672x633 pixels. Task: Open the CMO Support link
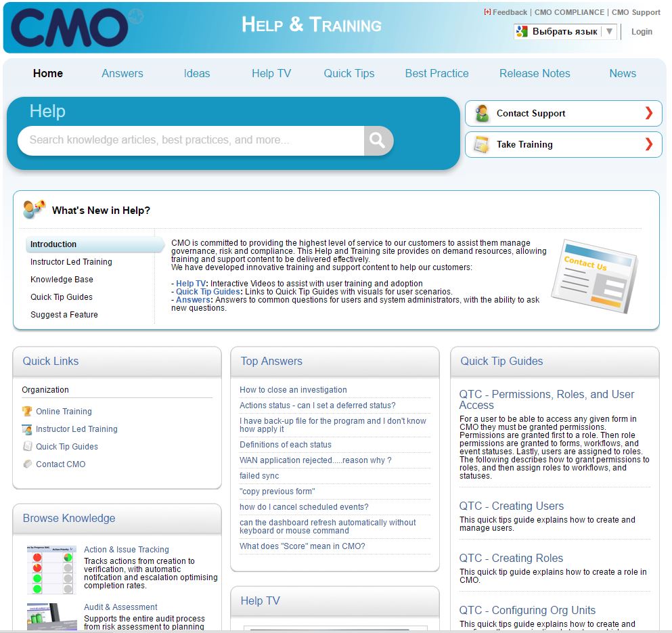click(636, 12)
